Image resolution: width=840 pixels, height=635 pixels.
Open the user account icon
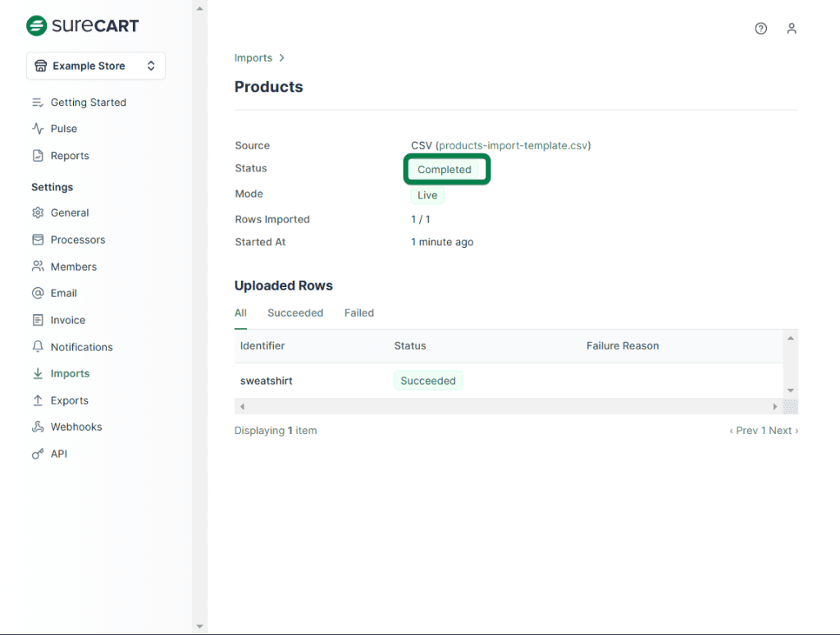tap(791, 29)
